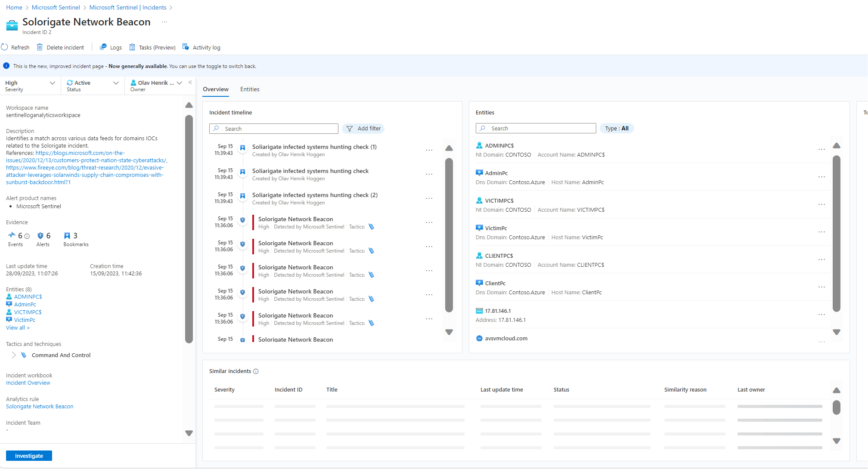Click the Events heartbeat icon
This screenshot has width=868, height=469.
click(x=12, y=235)
